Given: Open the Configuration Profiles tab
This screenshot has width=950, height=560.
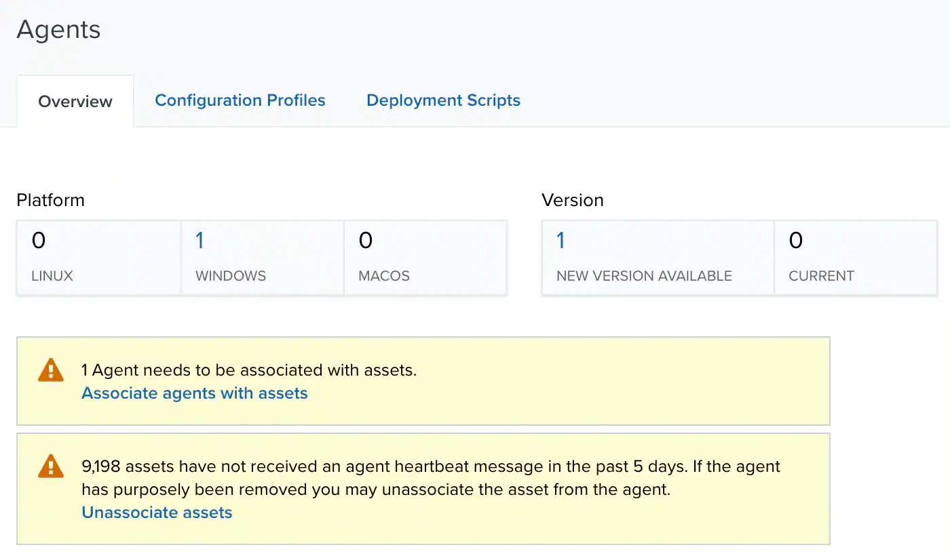Looking at the screenshot, I should tap(240, 100).
